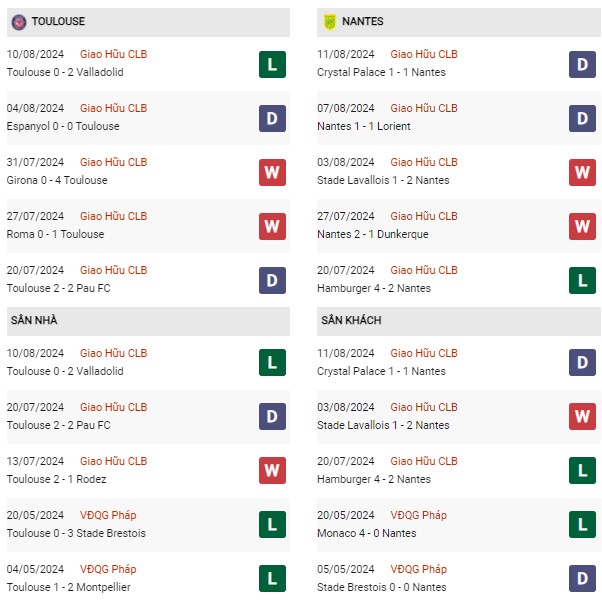Click Giao Hữu CLB for the 07/08/2024 match
Image resolution: width=602 pixels, height=602 pixels.
pyautogui.click(x=424, y=108)
